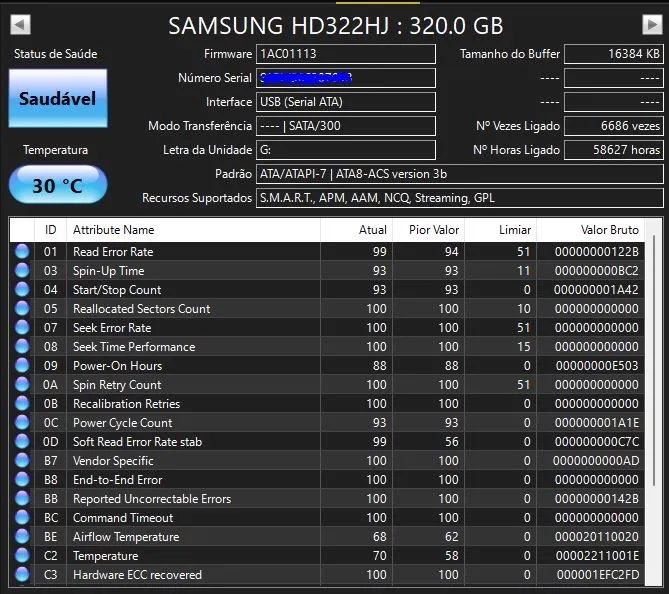Click raw value 00000000E503

(x=596, y=366)
